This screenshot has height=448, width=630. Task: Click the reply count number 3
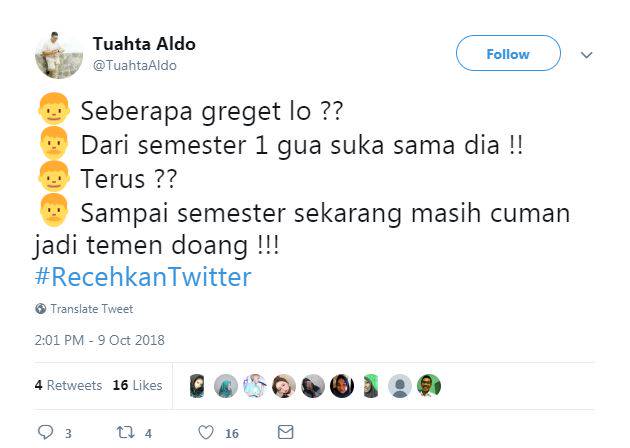click(68, 433)
